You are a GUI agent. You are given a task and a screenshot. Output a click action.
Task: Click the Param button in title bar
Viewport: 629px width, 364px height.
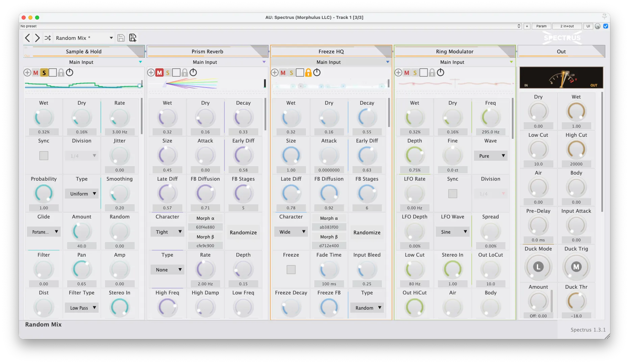(x=541, y=26)
